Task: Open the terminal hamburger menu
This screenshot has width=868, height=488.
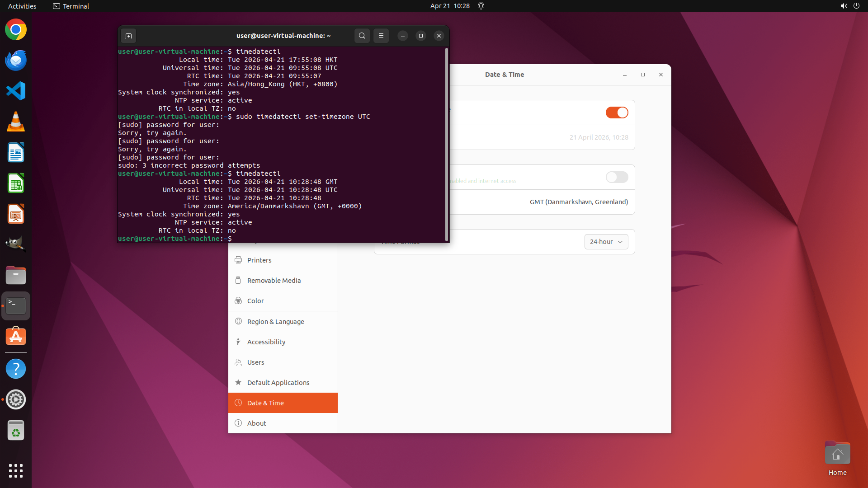Action: (x=381, y=36)
